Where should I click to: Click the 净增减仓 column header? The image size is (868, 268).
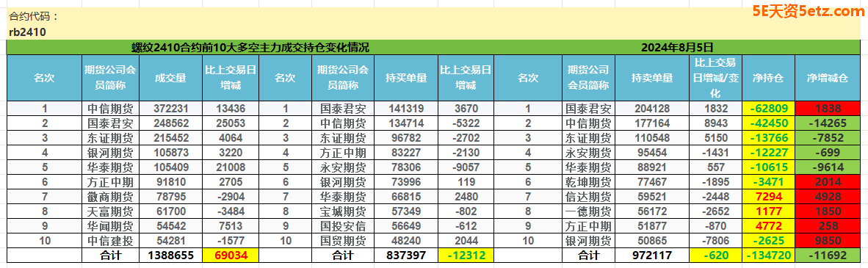tap(827, 78)
